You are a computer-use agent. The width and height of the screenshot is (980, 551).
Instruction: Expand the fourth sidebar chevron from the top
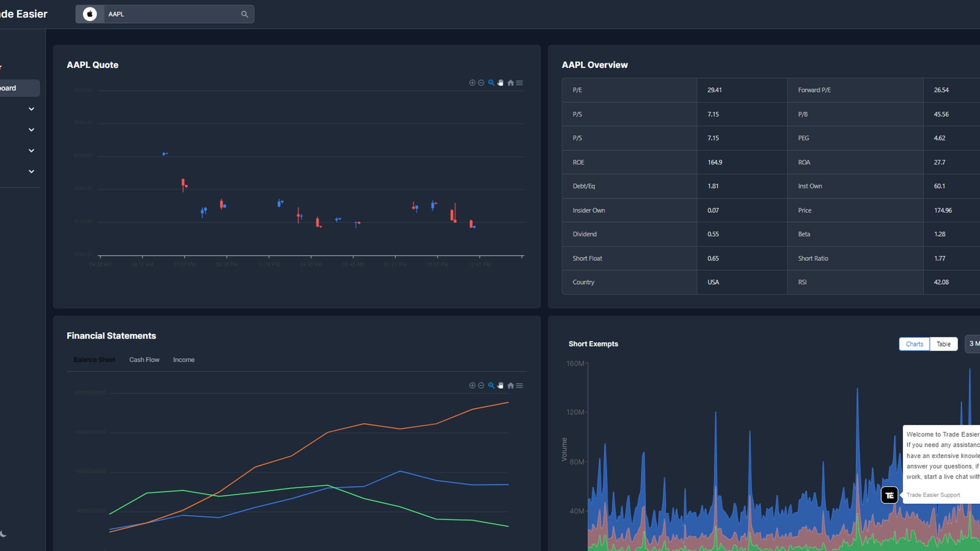[x=31, y=171]
